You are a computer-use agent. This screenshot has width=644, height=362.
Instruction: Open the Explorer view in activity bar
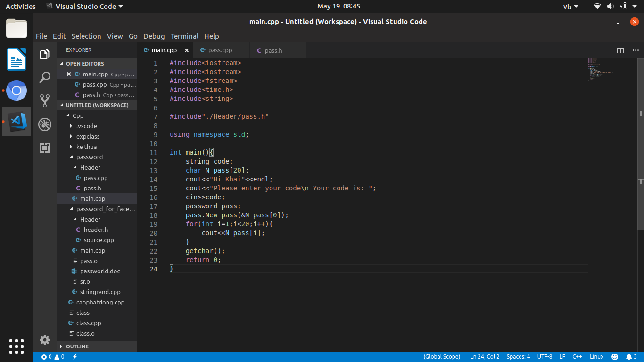[x=45, y=54]
